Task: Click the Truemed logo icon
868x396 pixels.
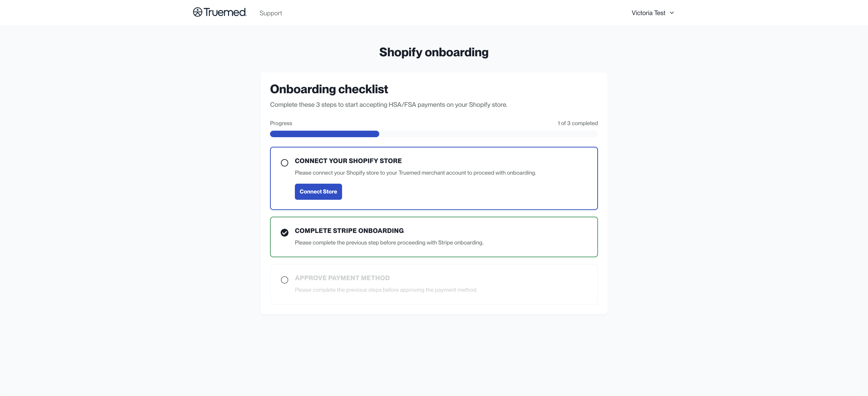Action: pos(197,12)
